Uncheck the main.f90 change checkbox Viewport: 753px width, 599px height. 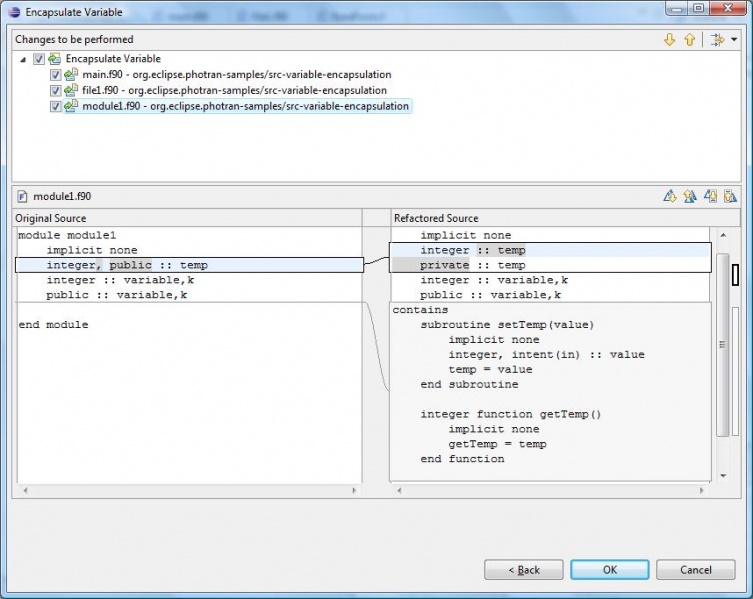[55, 75]
